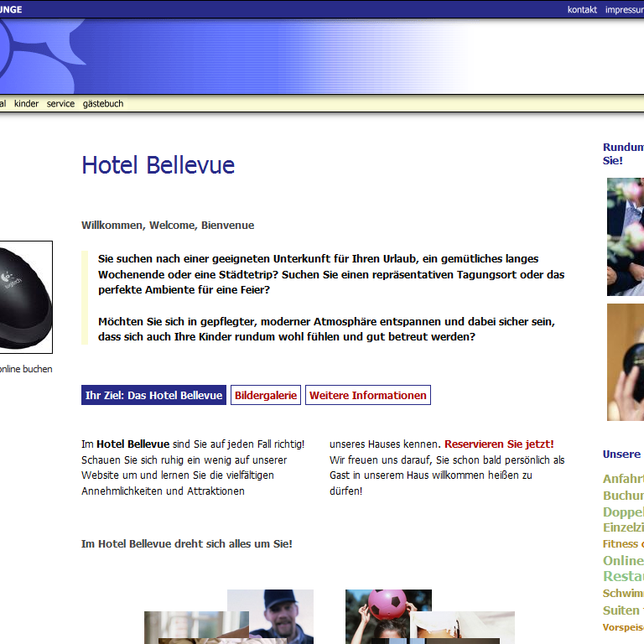The height and width of the screenshot is (644, 644).
Task: Switch to the Weitere Informationen tab
Action: click(368, 395)
